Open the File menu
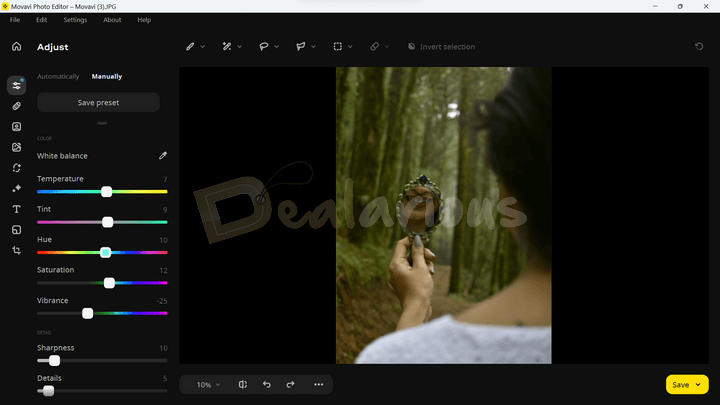 coord(15,20)
